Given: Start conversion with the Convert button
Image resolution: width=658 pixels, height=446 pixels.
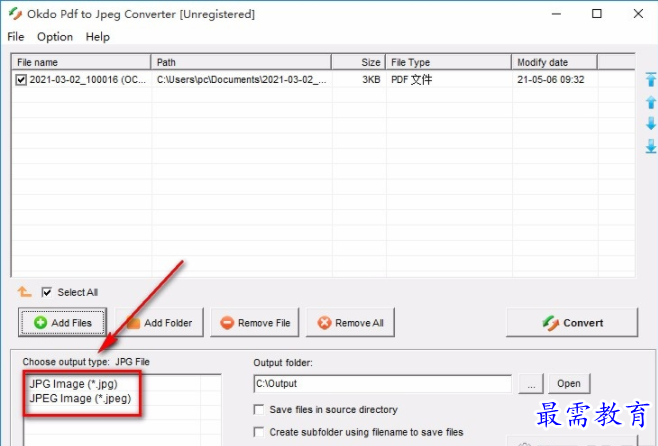Looking at the screenshot, I should pos(572,322).
